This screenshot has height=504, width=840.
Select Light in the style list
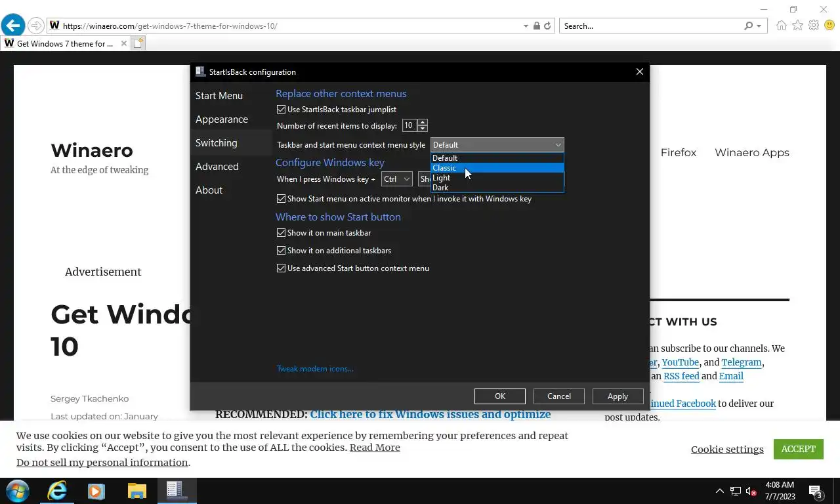coord(497,178)
